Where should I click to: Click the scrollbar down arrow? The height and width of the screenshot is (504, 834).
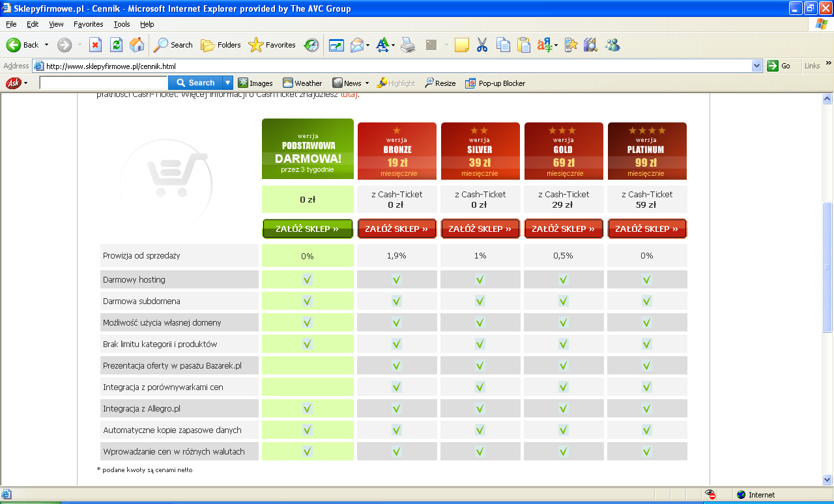[827, 480]
